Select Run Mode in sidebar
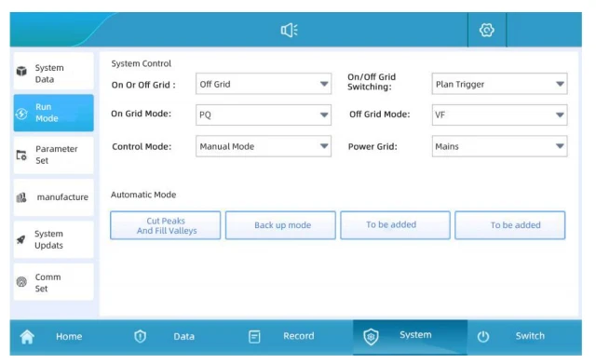 54,113
